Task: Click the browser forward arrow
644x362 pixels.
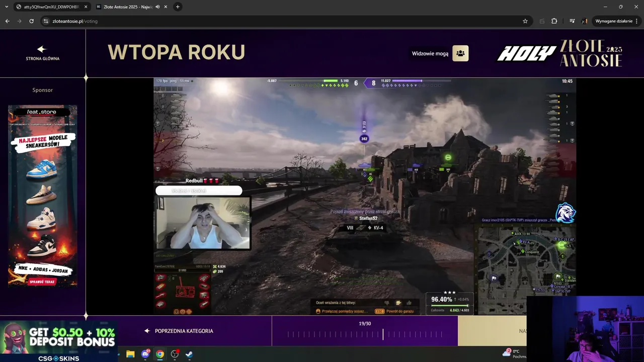Action: pos(19,21)
